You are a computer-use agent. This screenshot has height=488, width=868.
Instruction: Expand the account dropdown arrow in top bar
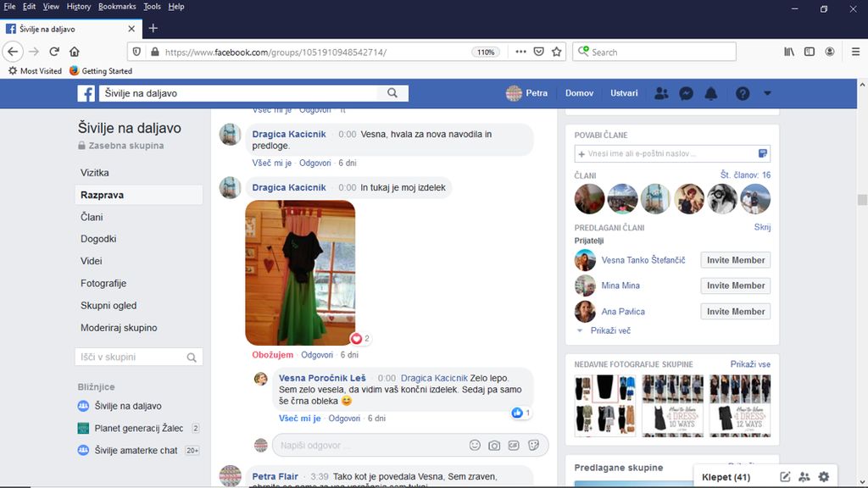[x=767, y=93]
